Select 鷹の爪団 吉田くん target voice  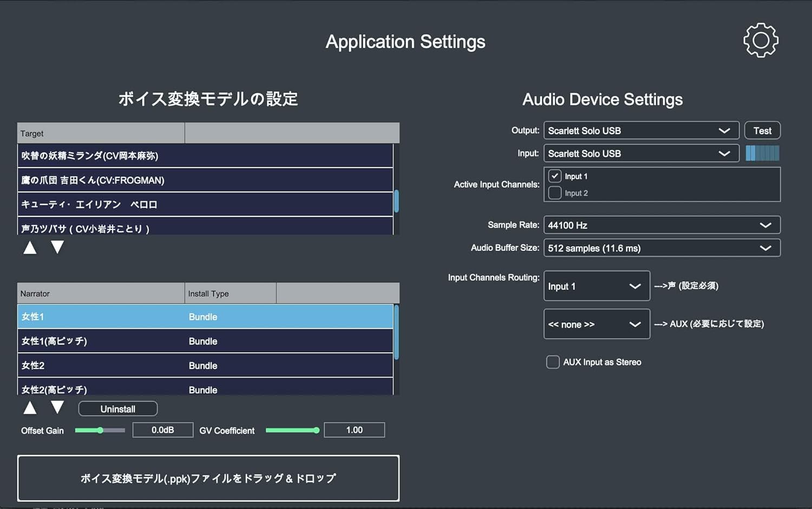[x=205, y=180]
